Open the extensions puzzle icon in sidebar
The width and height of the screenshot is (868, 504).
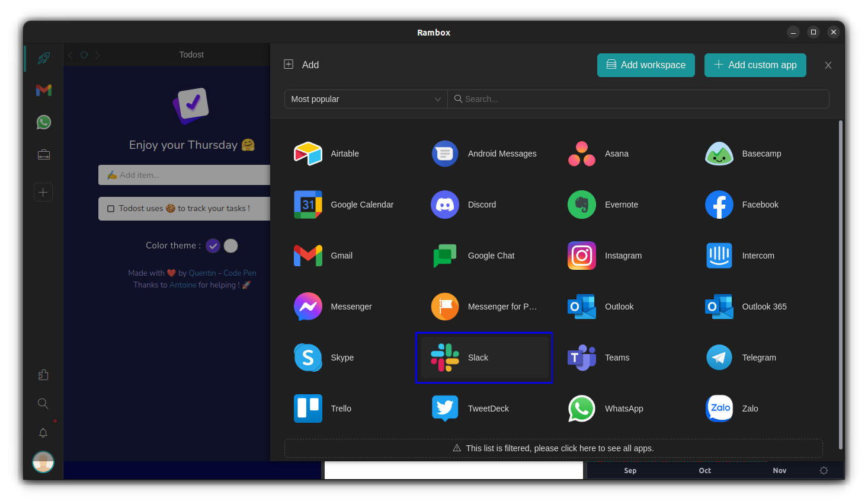point(43,375)
